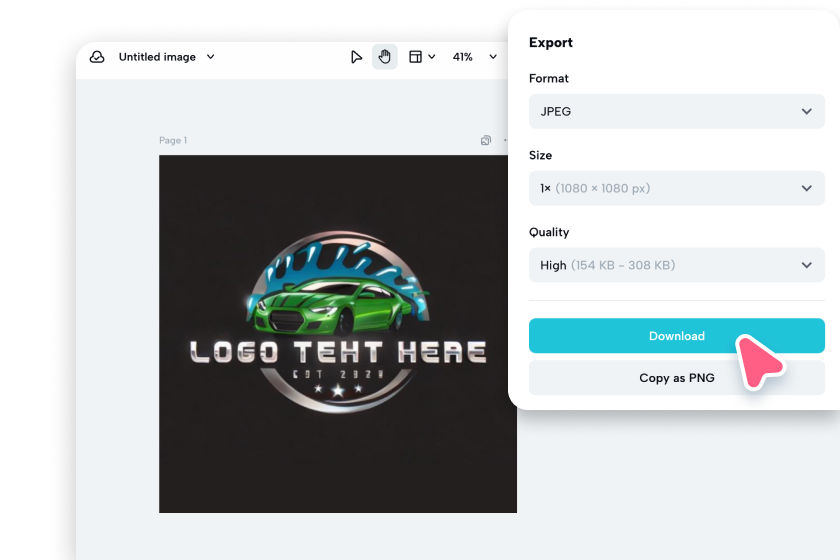
Task: Open the JPEG format dropdown
Action: pyautogui.click(x=677, y=111)
